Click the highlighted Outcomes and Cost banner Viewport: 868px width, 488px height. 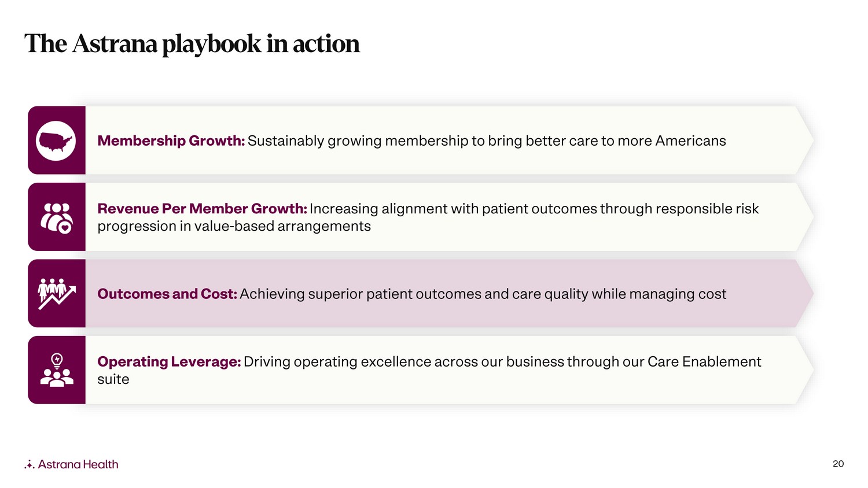tap(421, 294)
